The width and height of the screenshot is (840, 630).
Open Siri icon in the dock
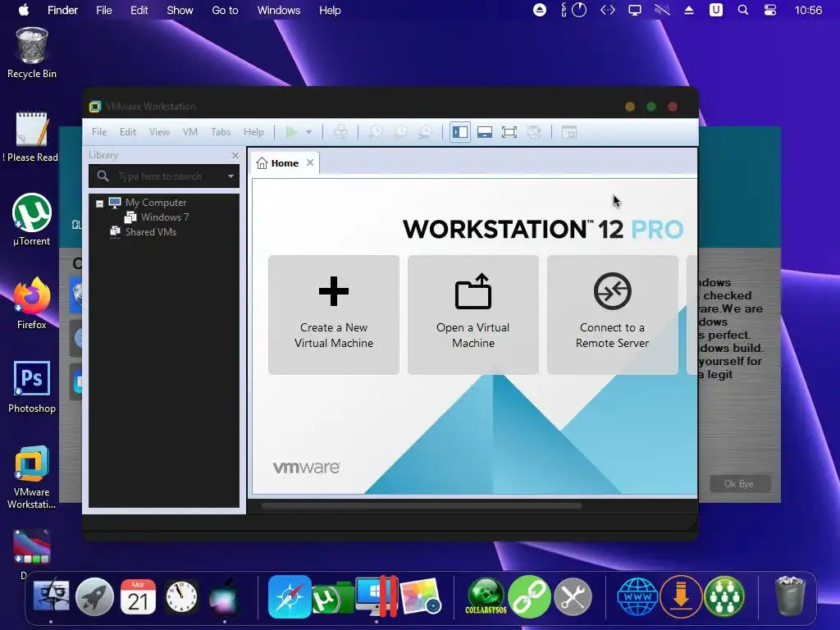[225, 596]
